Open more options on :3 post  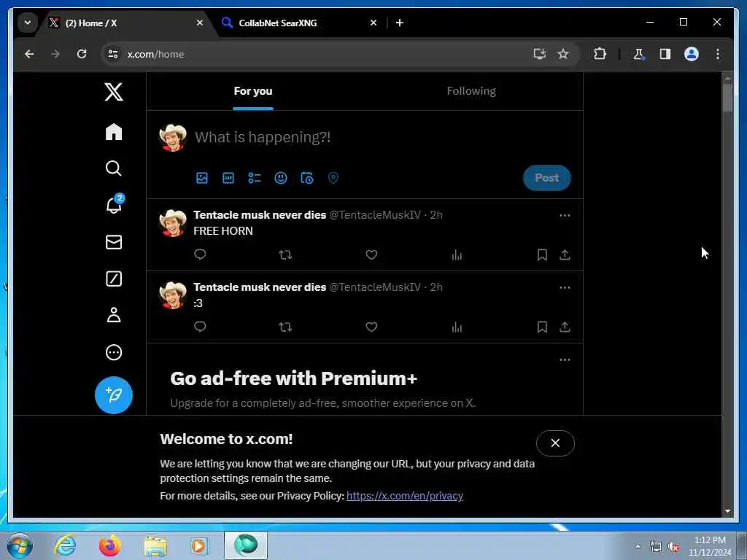(565, 287)
